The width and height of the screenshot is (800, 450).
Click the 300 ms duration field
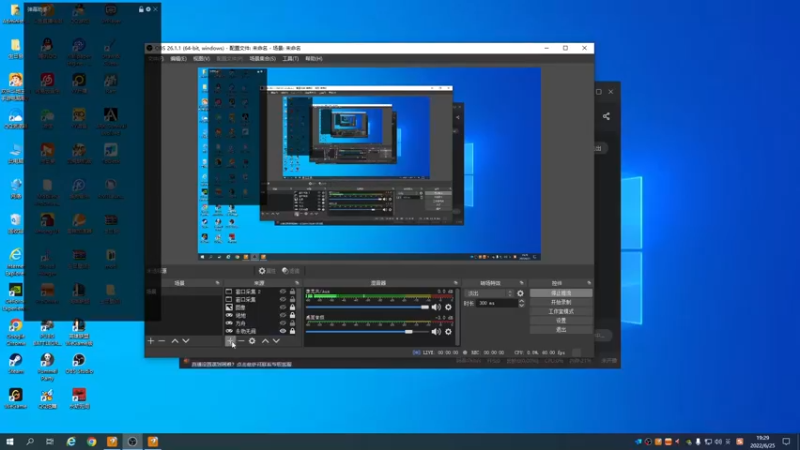[496, 303]
